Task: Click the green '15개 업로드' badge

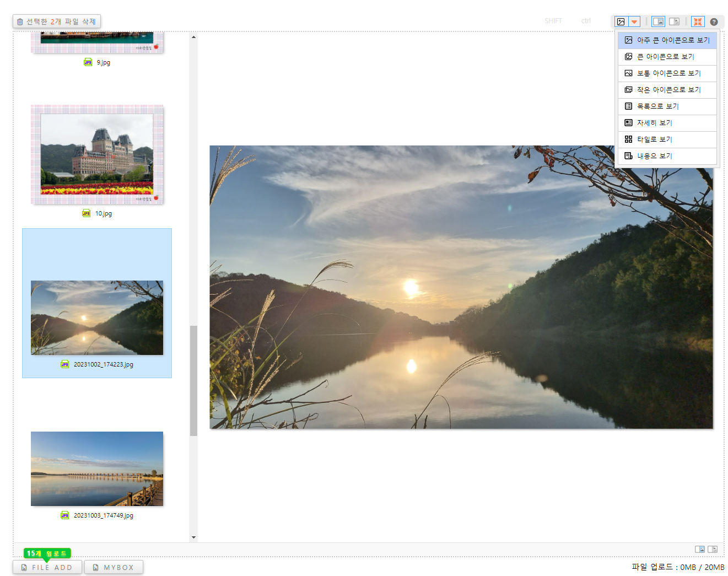Action: [x=47, y=553]
